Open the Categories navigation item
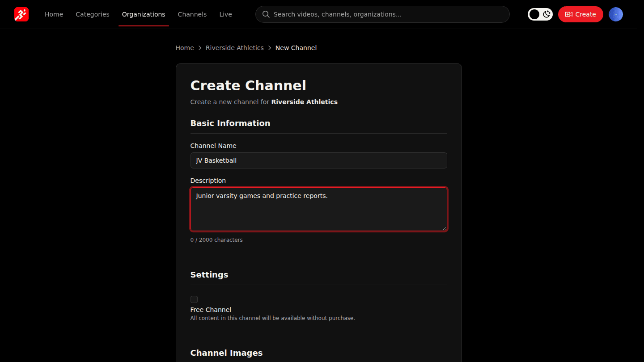Viewport: 644px width, 362px height. pos(93,14)
